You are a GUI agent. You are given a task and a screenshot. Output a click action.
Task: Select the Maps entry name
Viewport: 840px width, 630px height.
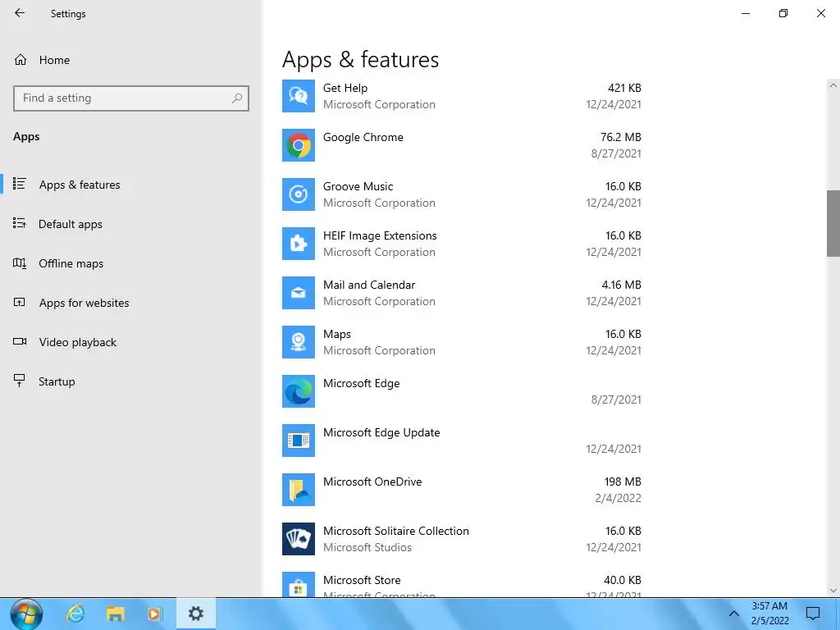337,335
